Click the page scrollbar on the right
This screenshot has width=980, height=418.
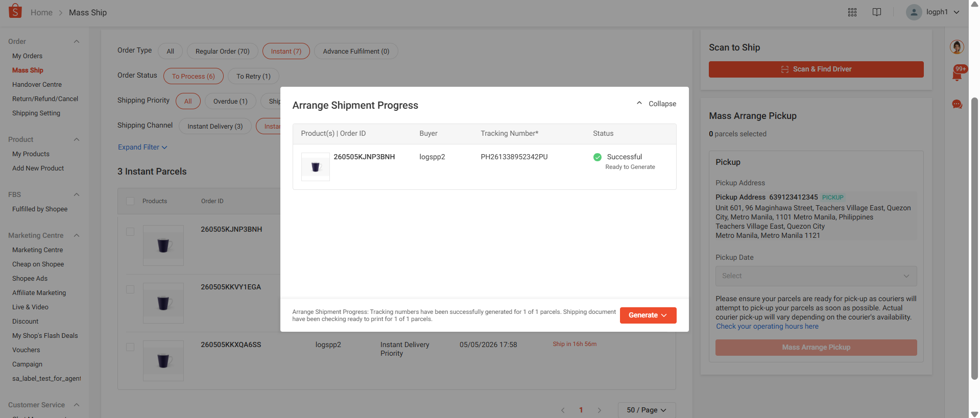(x=974, y=238)
